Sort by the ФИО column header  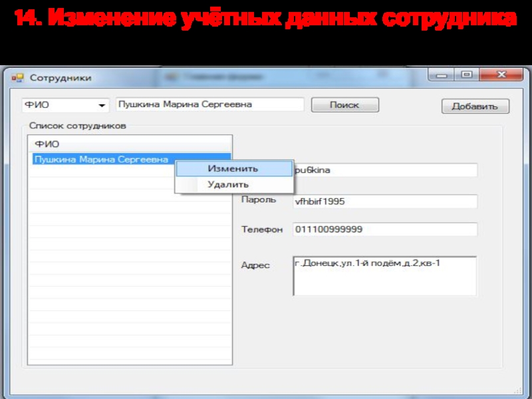130,144
